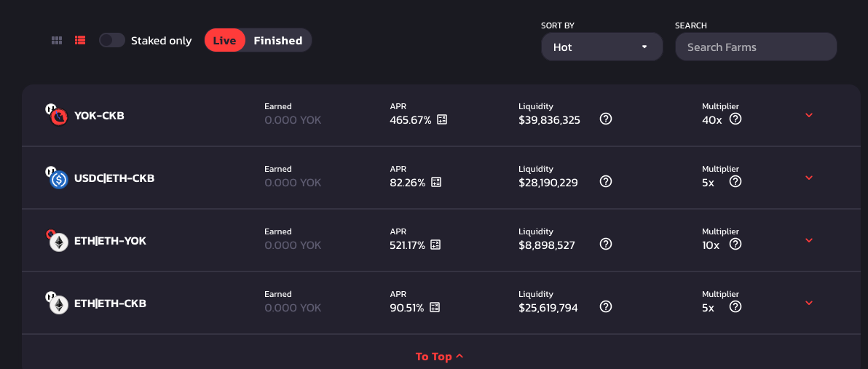Click liquidity help icon for $8,898,527 row
This screenshot has height=369, width=868.
606,243
